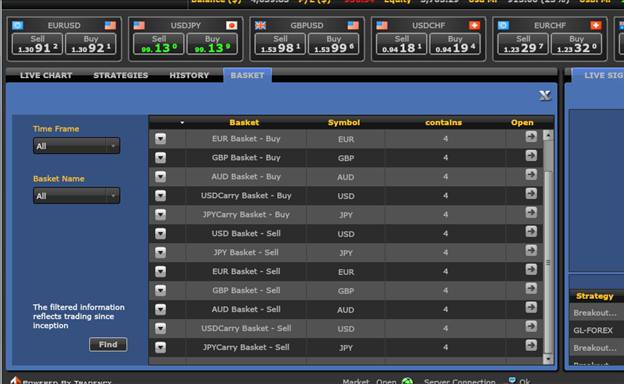The width and height of the screenshot is (624, 384).
Task: Expand the USDCarry Basket - Buy row
Action: [160, 195]
